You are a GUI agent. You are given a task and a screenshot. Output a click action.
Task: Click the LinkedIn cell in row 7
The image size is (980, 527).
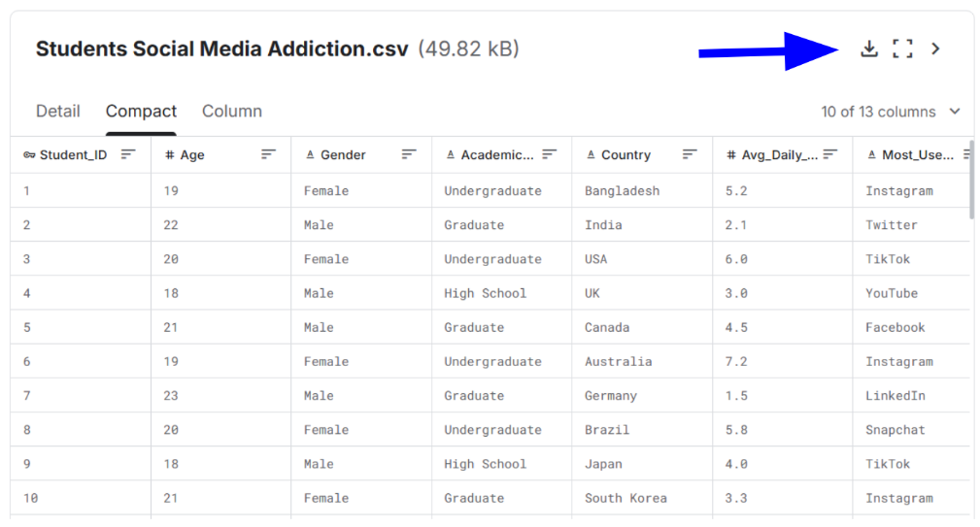[895, 396]
